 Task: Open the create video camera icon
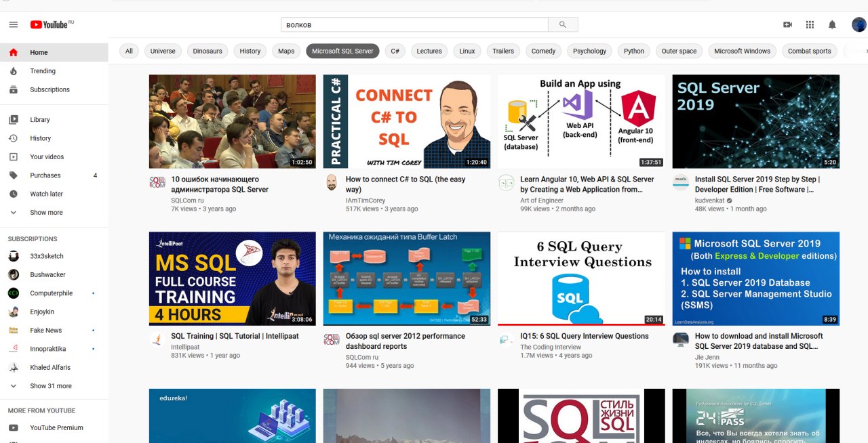pyautogui.click(x=787, y=24)
